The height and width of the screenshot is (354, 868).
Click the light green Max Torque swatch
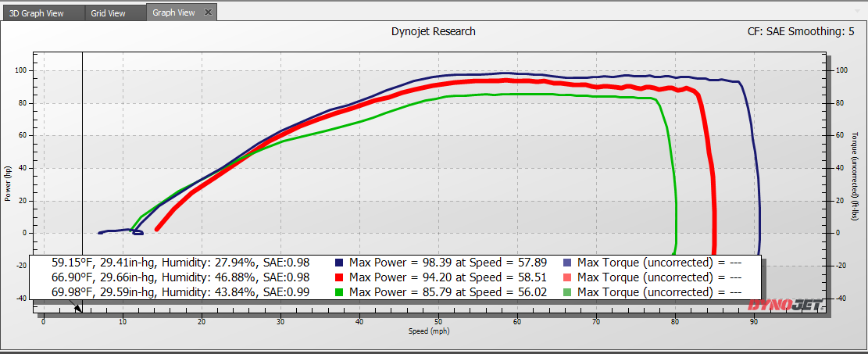567,292
